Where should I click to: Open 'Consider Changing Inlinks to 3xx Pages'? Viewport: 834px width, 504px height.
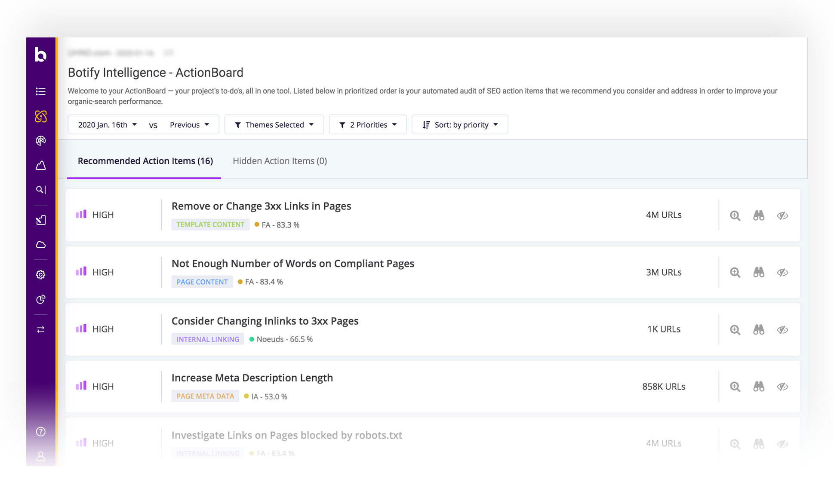pos(265,321)
